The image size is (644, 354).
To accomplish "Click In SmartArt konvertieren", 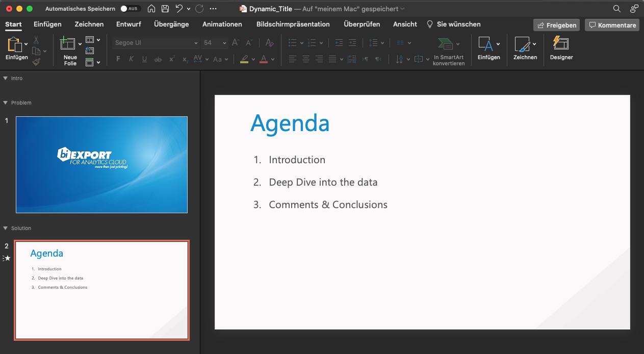I will [449, 51].
